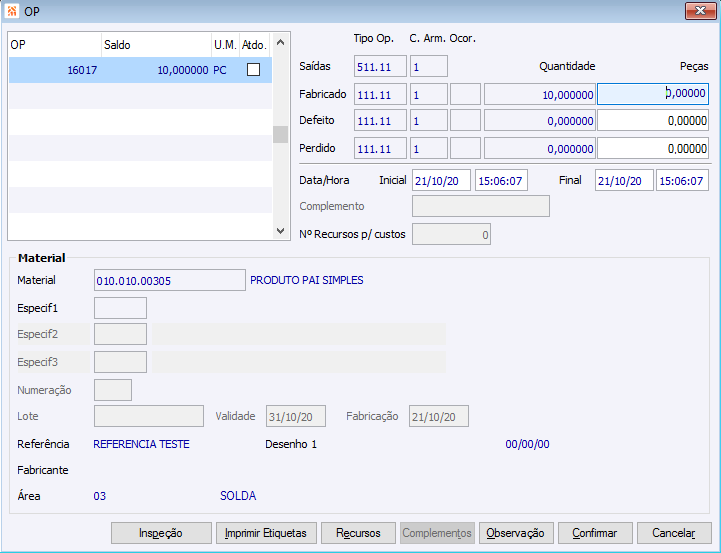
Task: Click Defeito Ocor. field
Action: tap(465, 120)
